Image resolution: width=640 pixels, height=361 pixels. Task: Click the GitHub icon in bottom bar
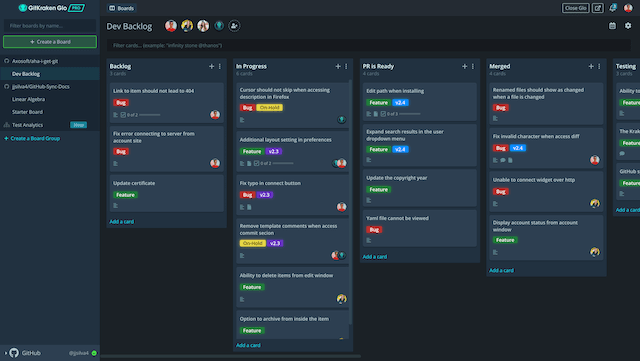click(x=14, y=352)
